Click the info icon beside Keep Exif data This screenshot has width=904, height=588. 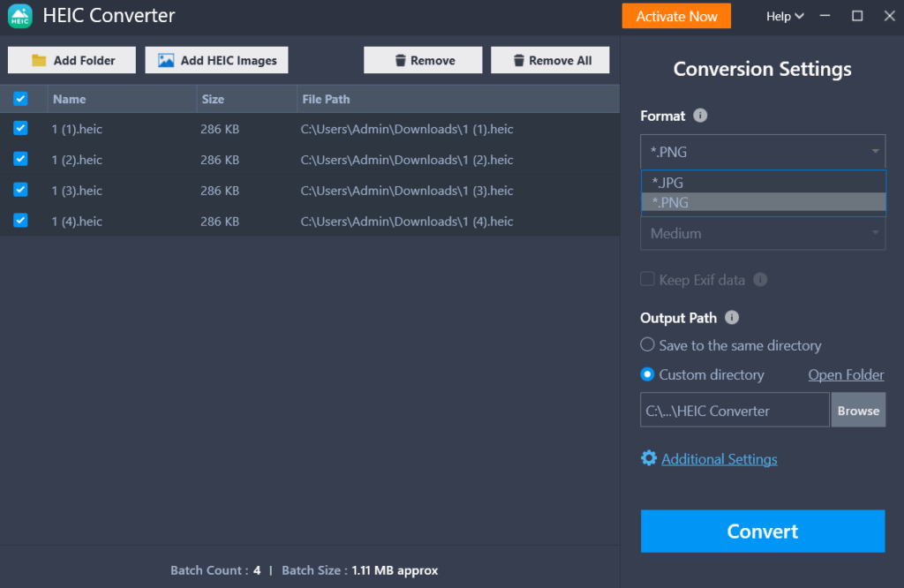[x=760, y=280]
